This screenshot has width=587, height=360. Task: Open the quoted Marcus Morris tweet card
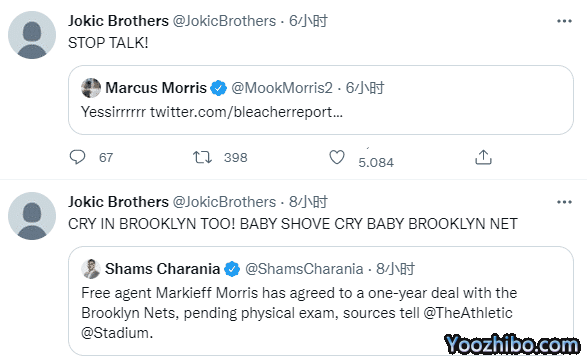point(321,100)
